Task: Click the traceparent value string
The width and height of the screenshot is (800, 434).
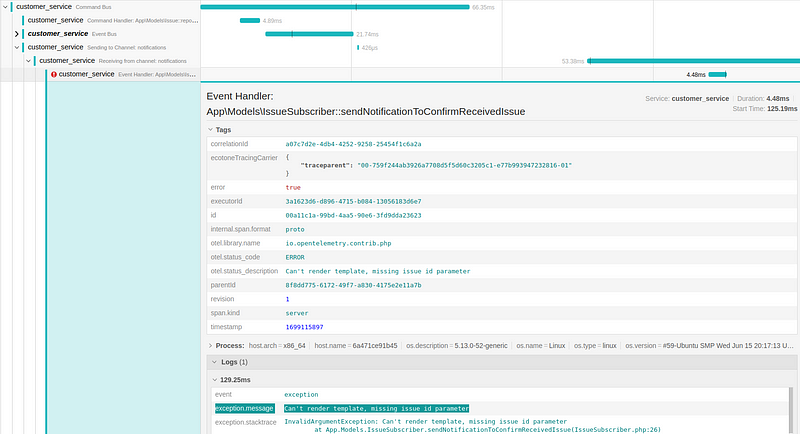Action: point(464,166)
